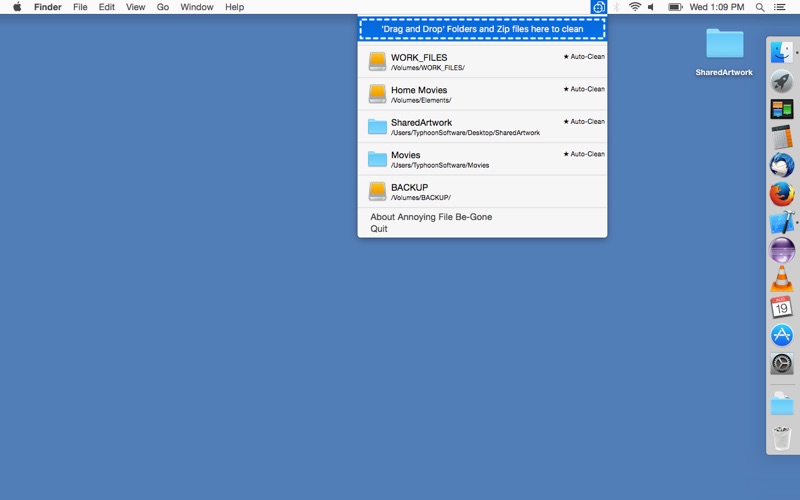Screen dimensions: 800x500
Task: Click the 'Drag and Drop' drop zone
Action: click(482, 29)
